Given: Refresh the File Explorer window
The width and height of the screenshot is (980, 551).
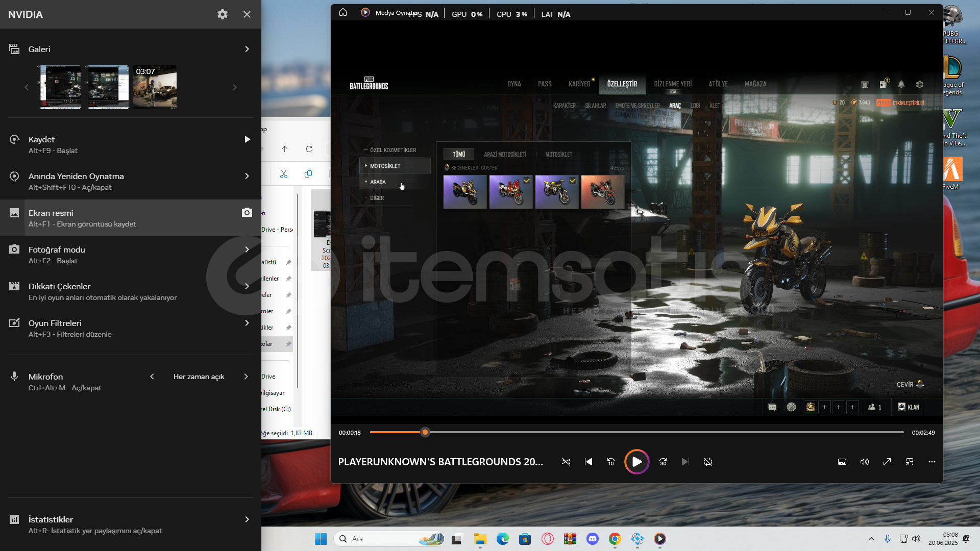Looking at the screenshot, I should [309, 149].
